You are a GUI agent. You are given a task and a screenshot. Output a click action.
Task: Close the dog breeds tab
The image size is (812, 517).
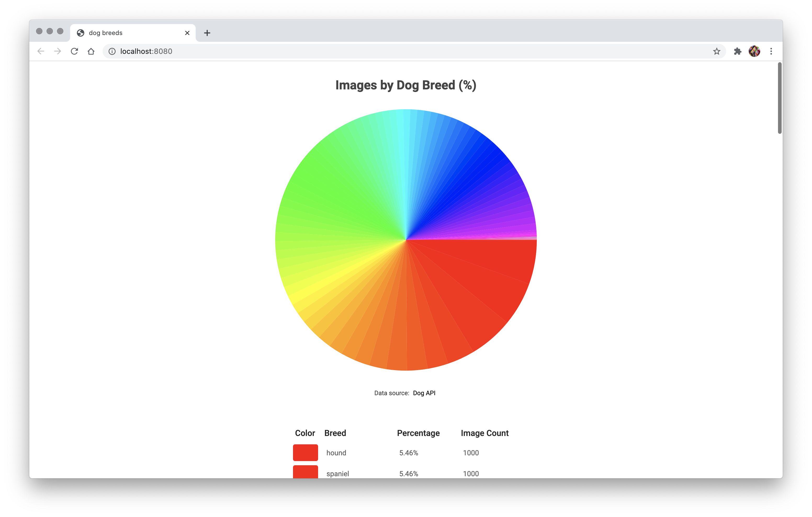click(x=187, y=33)
